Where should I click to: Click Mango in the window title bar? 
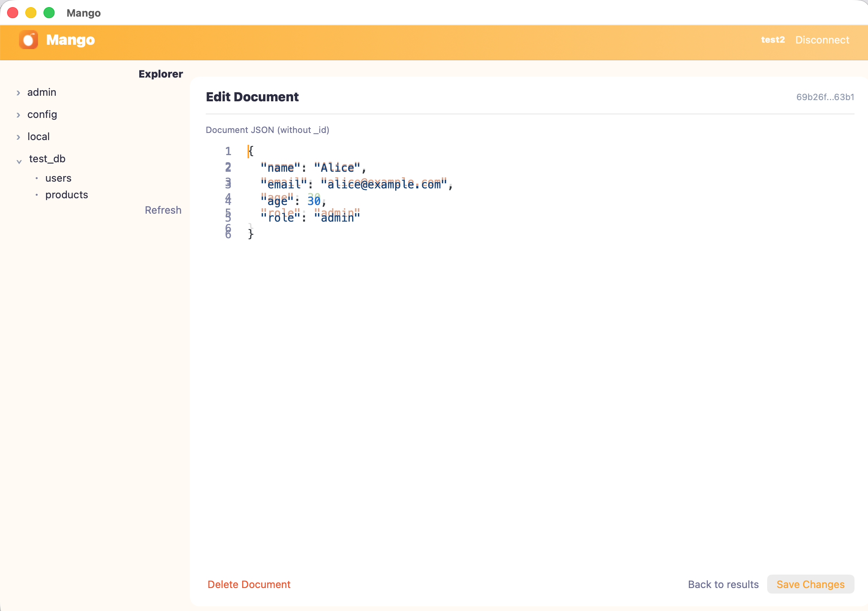[83, 13]
